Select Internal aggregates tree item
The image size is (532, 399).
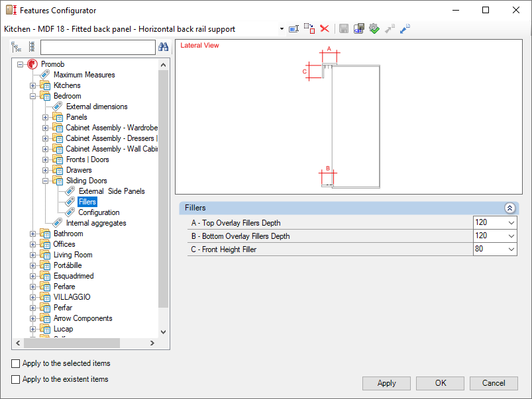pos(96,223)
